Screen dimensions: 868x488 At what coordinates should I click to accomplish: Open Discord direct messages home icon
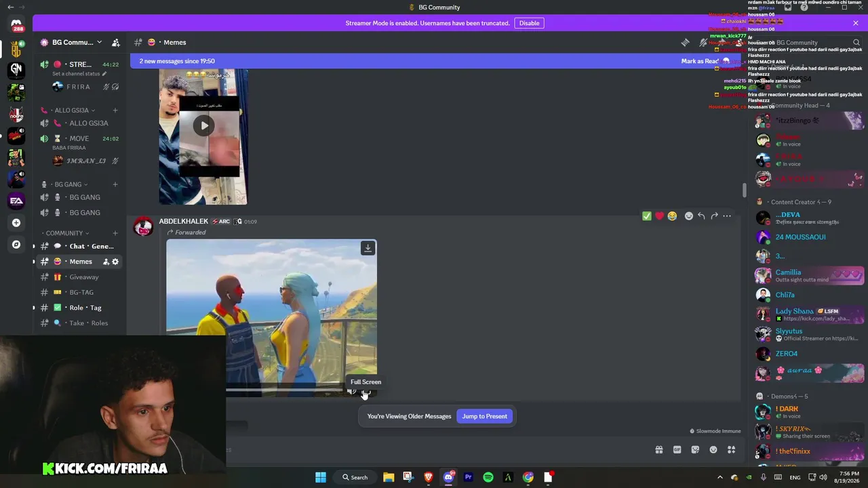tap(16, 26)
